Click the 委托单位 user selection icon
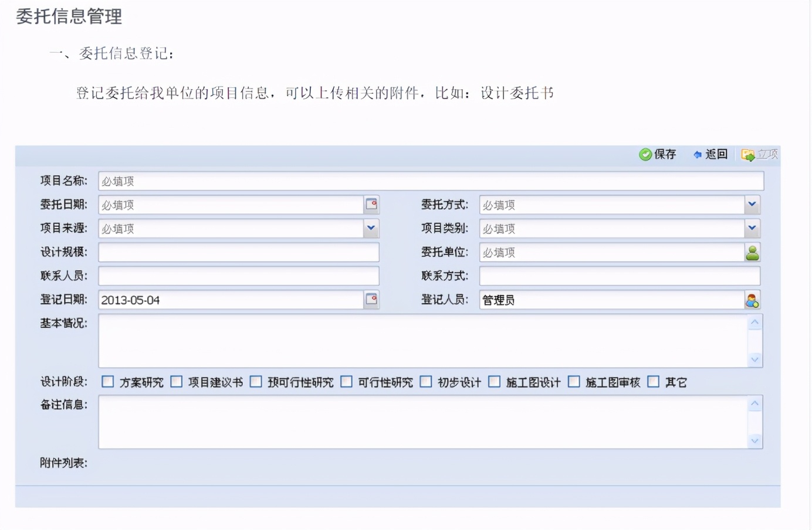The image size is (812, 530). click(754, 252)
